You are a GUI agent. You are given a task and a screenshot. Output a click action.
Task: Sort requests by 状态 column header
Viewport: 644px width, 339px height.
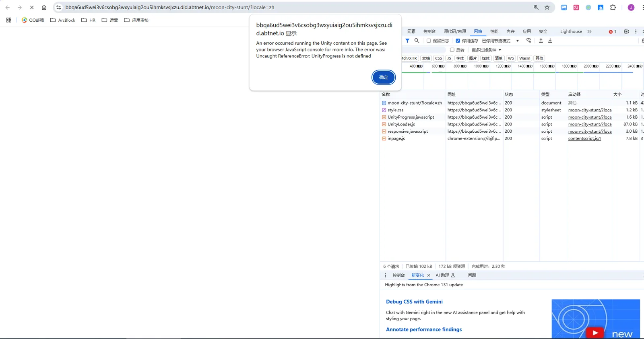point(521,95)
